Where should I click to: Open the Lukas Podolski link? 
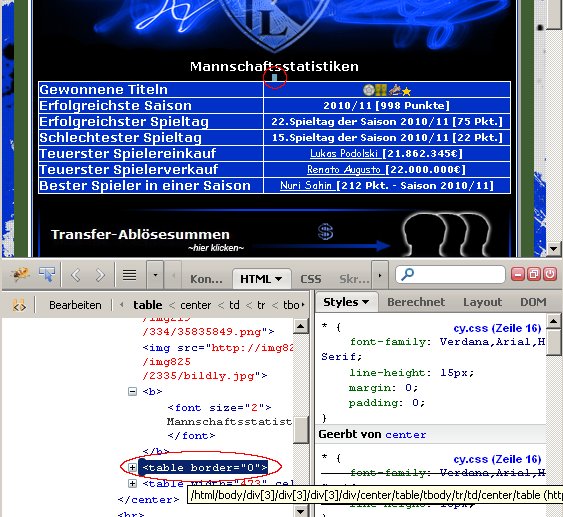[x=344, y=153]
